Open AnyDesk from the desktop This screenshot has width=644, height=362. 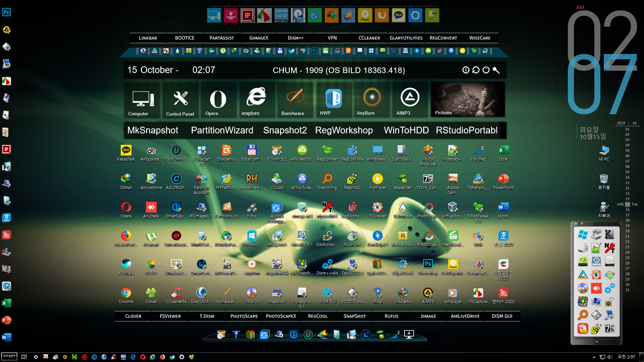pyautogui.click(x=151, y=210)
